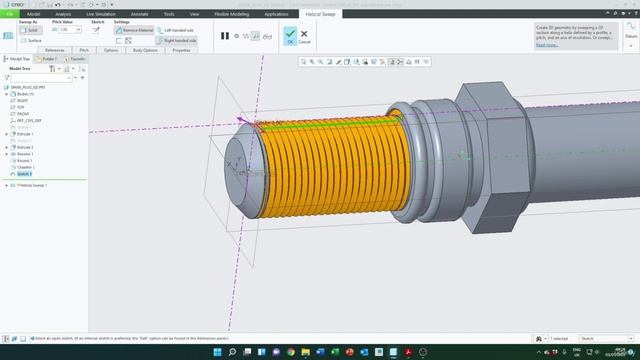Switch to the Favorites tab
Image resolution: width=640 pixels, height=360 pixels.
(x=74, y=59)
